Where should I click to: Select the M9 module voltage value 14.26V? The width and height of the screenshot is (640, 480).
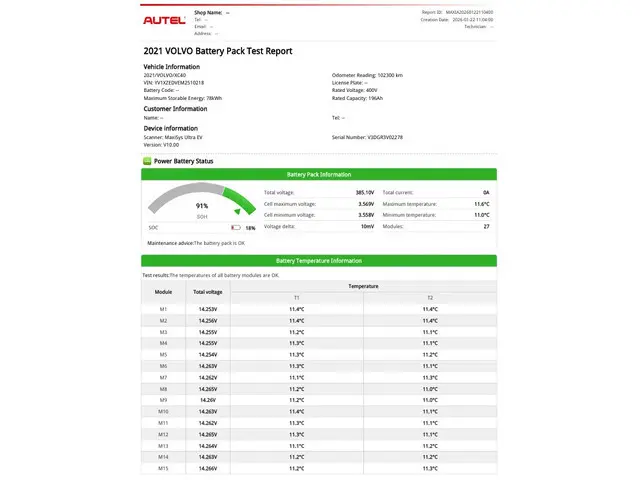pyautogui.click(x=207, y=400)
